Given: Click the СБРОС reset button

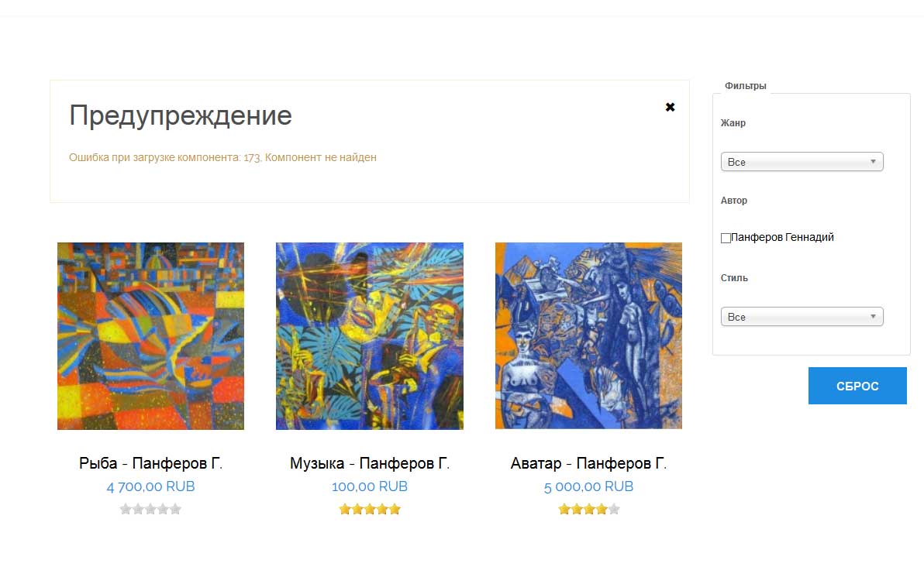Looking at the screenshot, I should (x=857, y=386).
